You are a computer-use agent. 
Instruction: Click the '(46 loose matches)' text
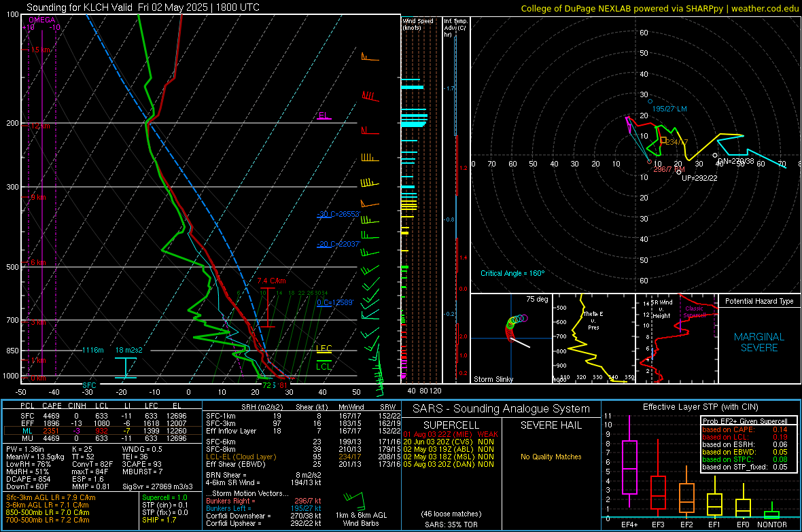coord(451,514)
